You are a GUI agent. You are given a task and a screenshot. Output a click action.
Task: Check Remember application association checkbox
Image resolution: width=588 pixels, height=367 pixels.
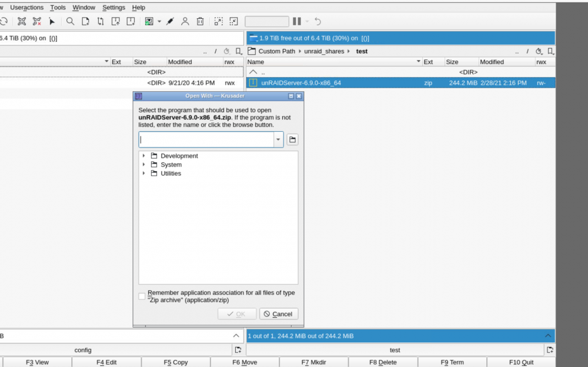[142, 296]
